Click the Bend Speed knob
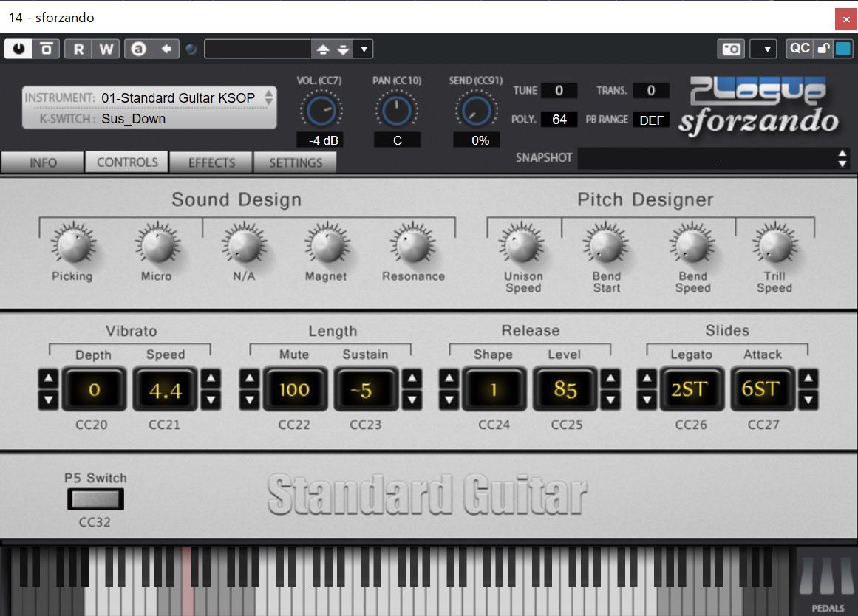The image size is (858, 616). pos(692,245)
